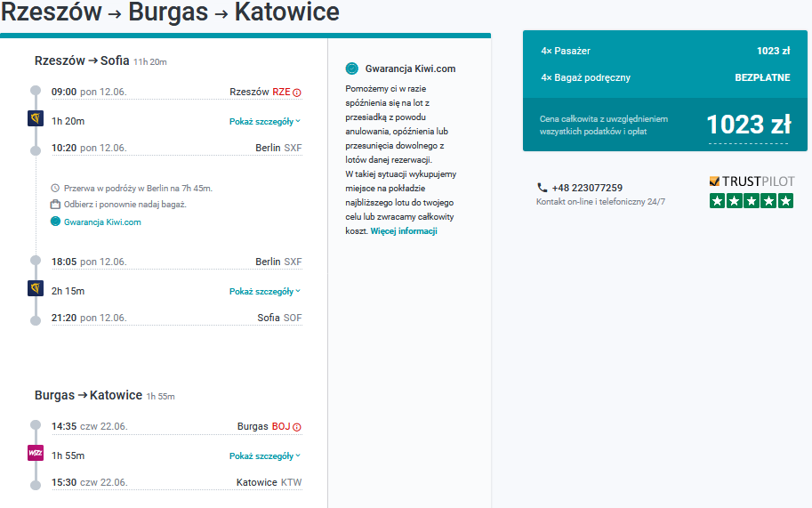812x508 pixels.
Task: Expand 'Pokaż szczegóły' for the Rzeszów–Berlin flight
Action: click(x=265, y=122)
